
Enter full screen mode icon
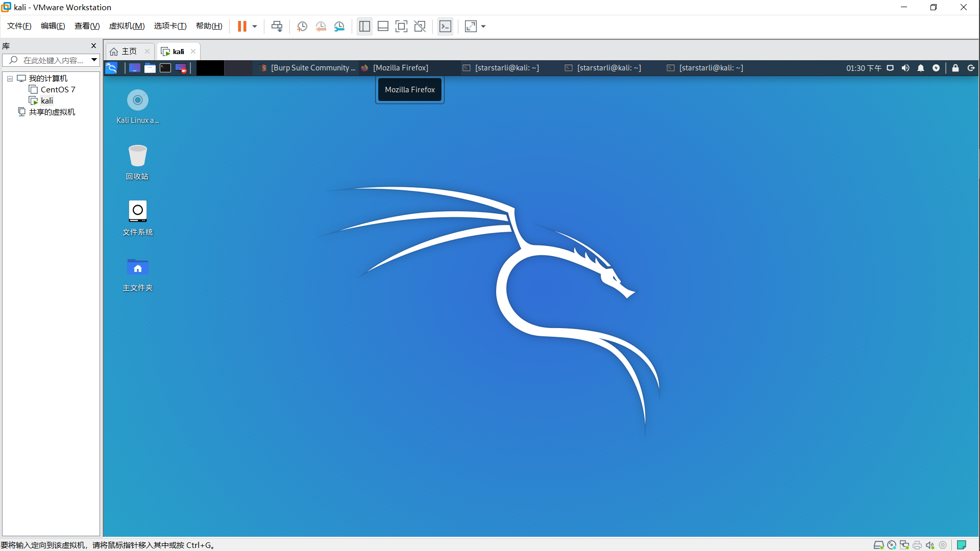click(x=401, y=27)
